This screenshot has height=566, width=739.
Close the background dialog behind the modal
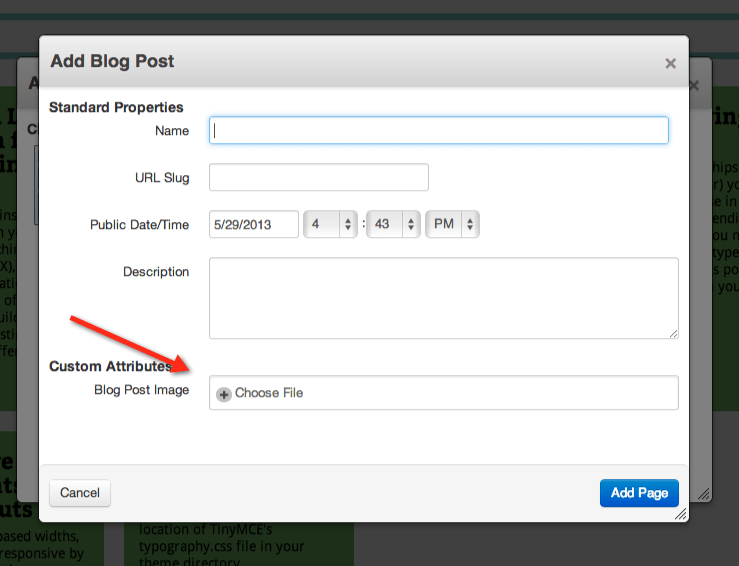point(694,85)
